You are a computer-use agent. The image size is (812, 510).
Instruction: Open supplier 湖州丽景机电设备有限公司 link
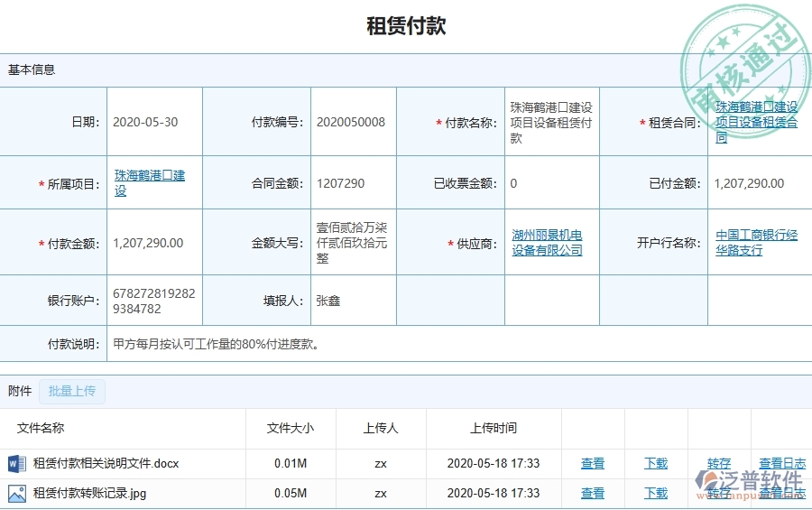(x=547, y=243)
